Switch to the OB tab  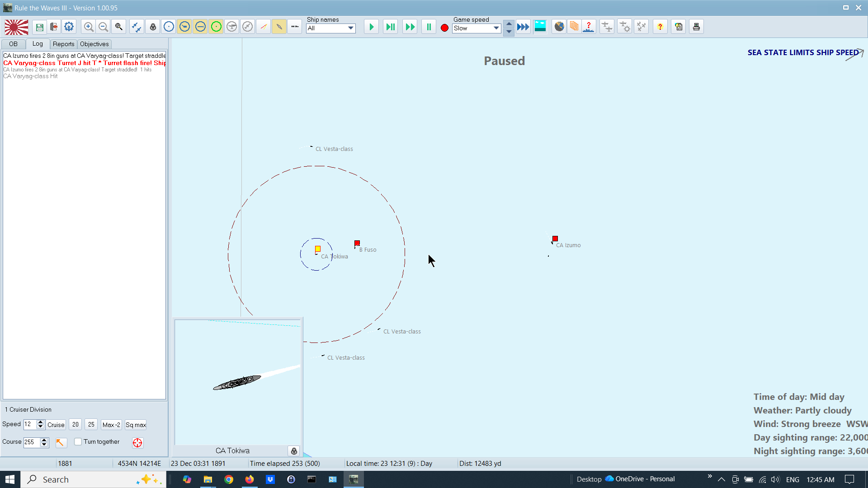point(13,44)
